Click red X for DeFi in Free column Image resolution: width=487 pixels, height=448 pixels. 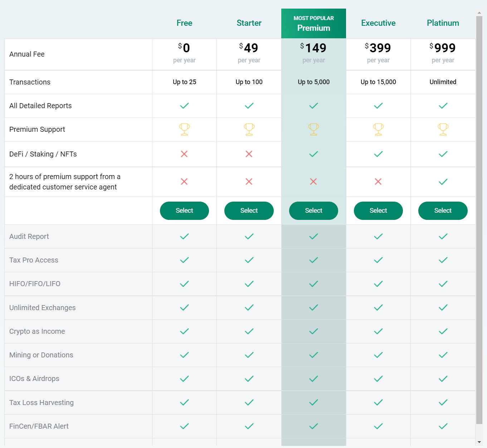click(x=184, y=154)
